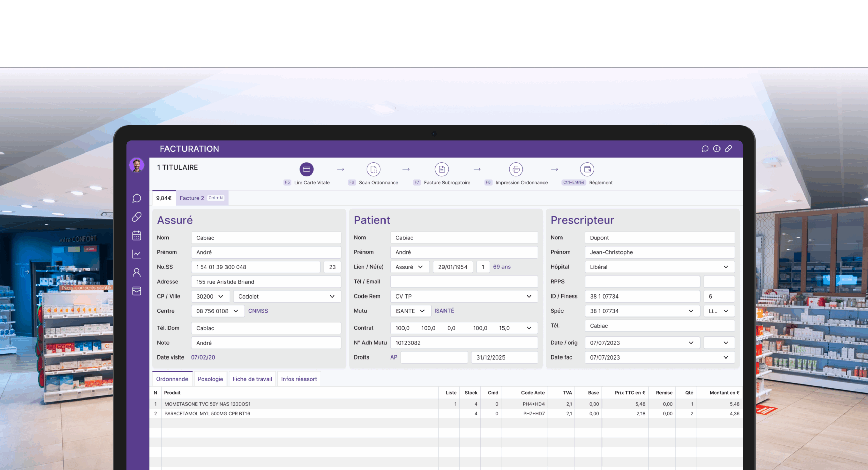Click the CNMSS centre link

click(258, 311)
